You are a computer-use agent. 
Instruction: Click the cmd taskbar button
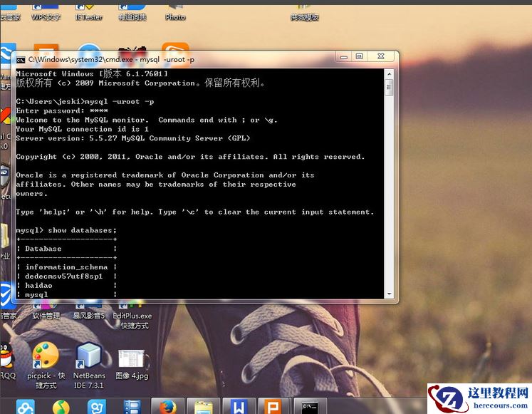(x=310, y=406)
